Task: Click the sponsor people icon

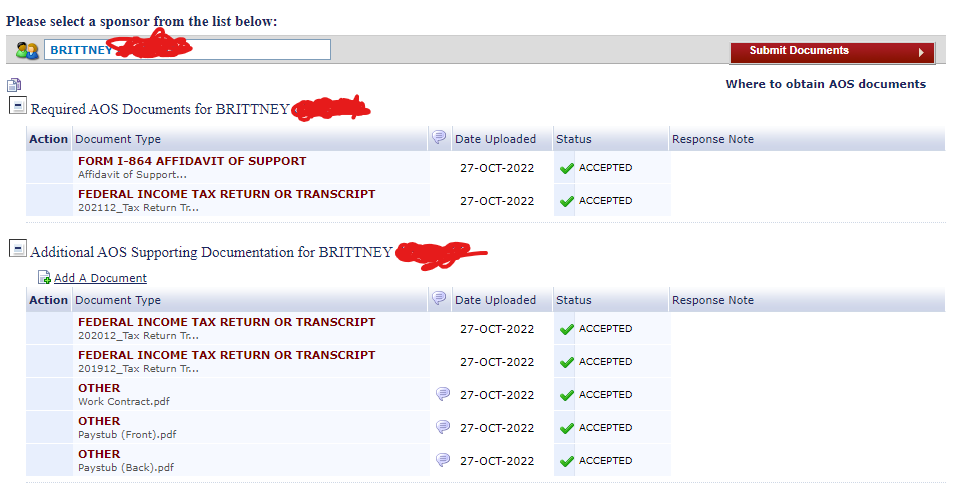Action: [x=27, y=50]
